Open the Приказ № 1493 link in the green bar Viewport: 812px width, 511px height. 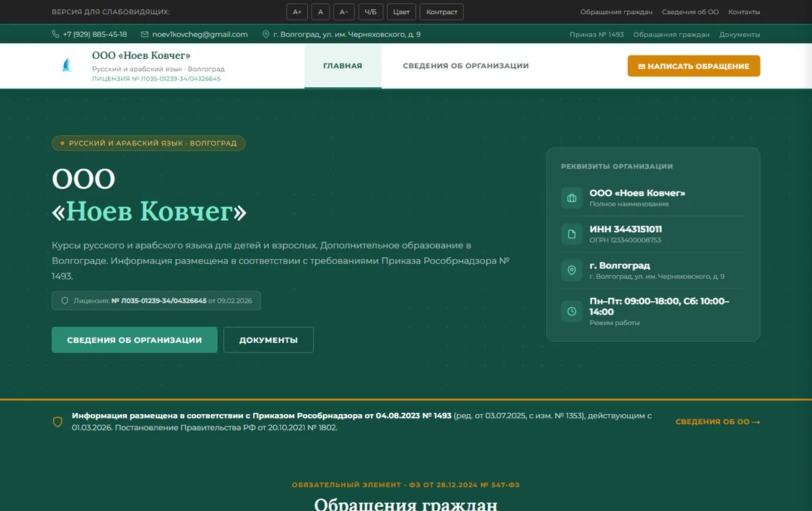597,35
